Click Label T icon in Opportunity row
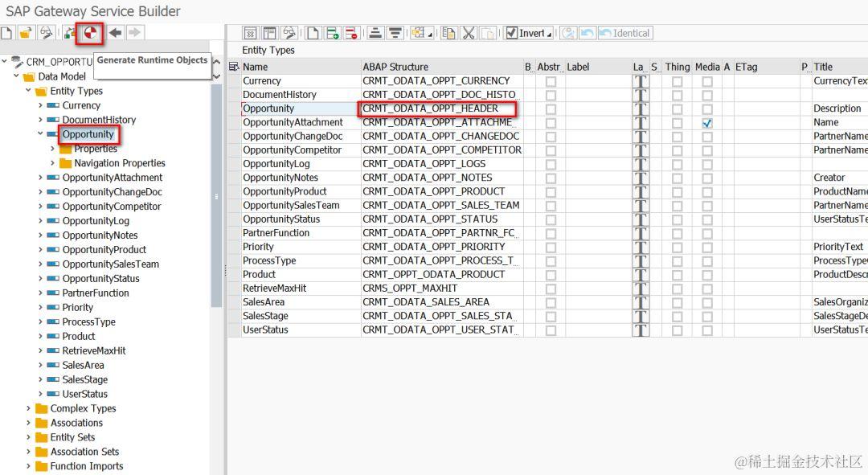 point(641,109)
